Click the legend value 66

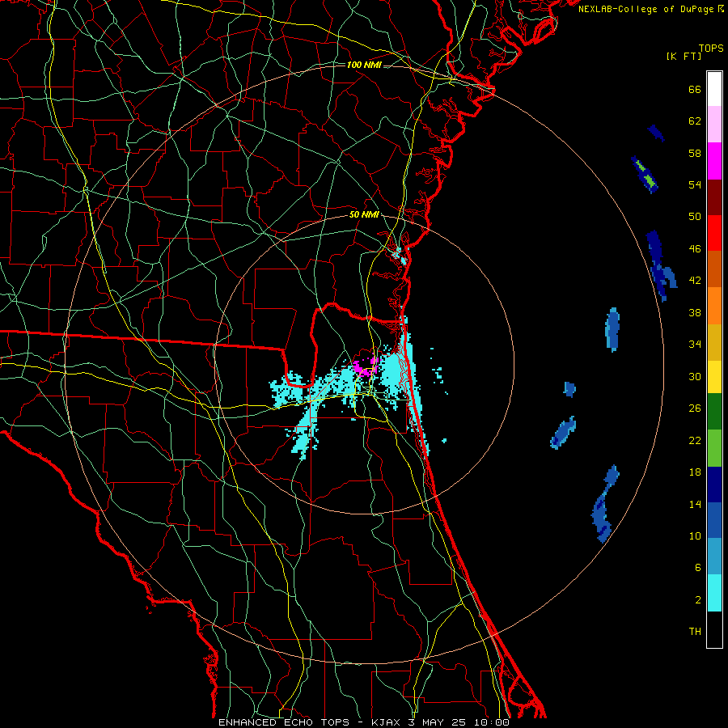tap(695, 89)
